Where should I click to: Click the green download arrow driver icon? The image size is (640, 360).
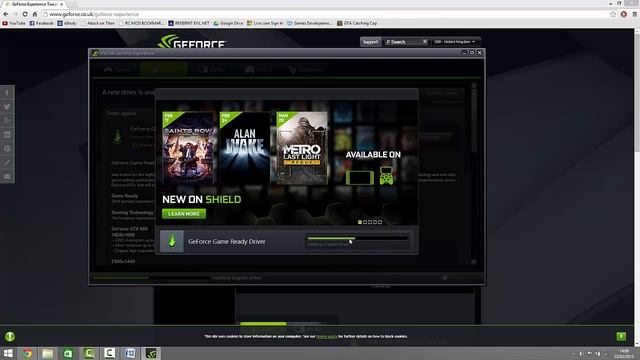[x=171, y=241]
